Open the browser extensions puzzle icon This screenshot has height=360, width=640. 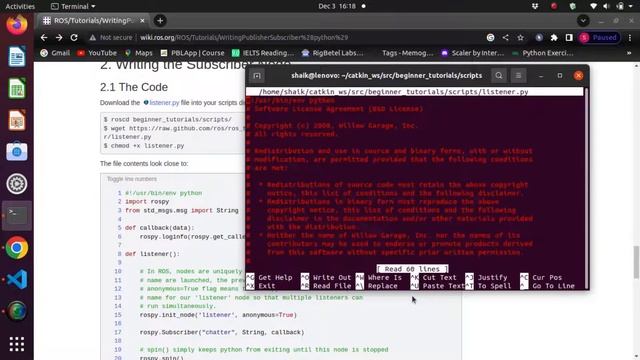(x=554, y=38)
